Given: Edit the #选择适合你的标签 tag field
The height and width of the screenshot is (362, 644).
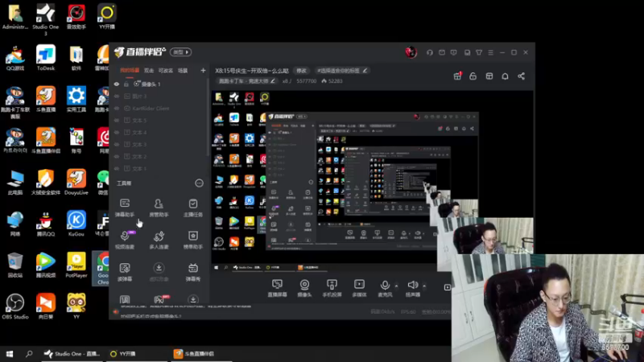Looking at the screenshot, I should (x=342, y=71).
